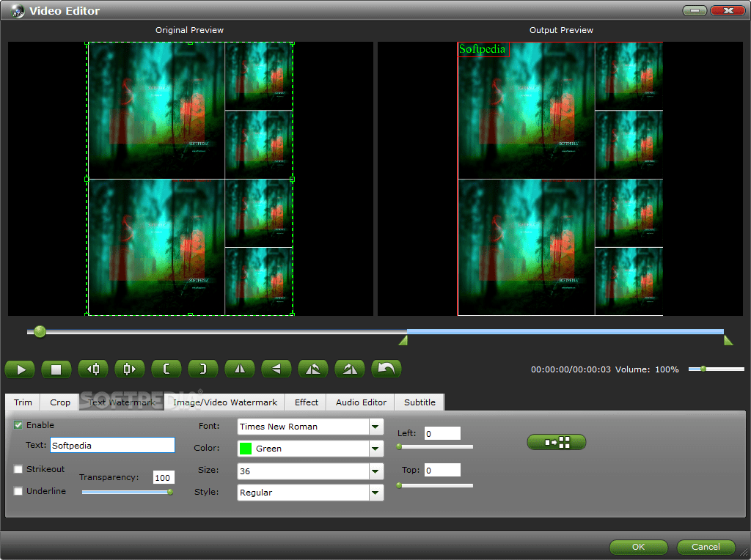Switch to the Audio Editor tab
The image size is (751, 560).
(x=361, y=402)
